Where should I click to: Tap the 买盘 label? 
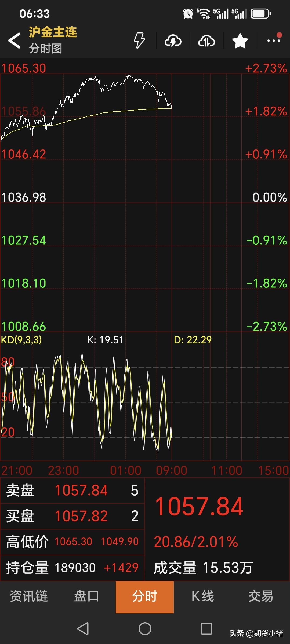[20, 516]
